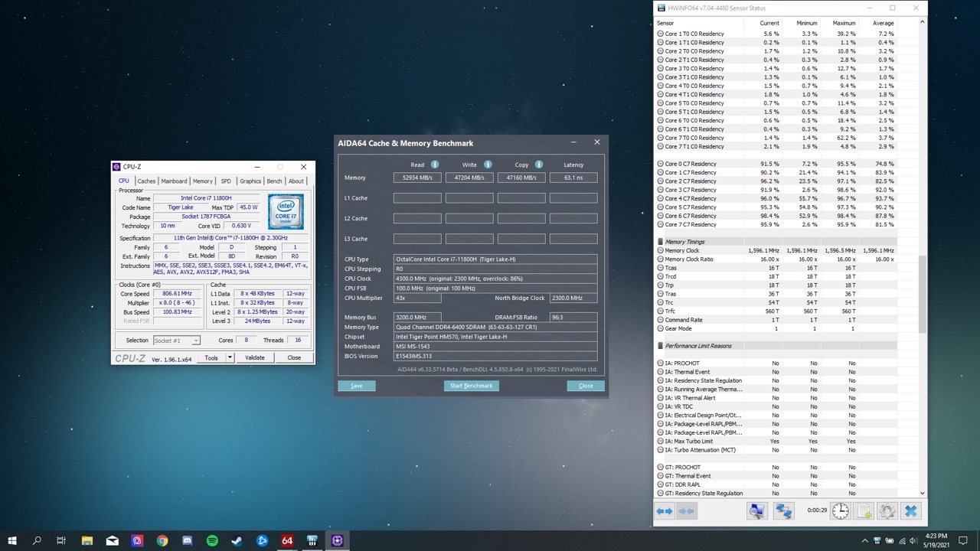Image resolution: width=980 pixels, height=551 pixels.
Task: Click the Close button in AIDA64 benchmark
Action: [x=586, y=386]
